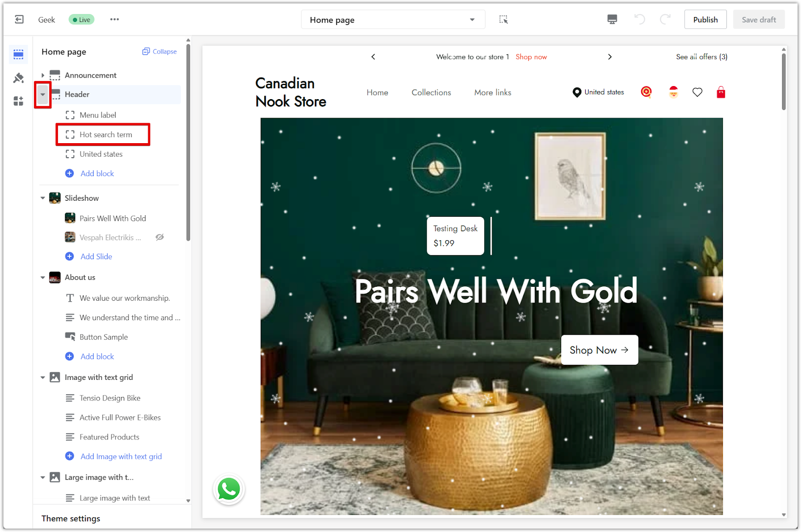Click Add Slide under Slideshow
Image resolution: width=801 pixels, height=532 pixels.
pyautogui.click(x=96, y=257)
